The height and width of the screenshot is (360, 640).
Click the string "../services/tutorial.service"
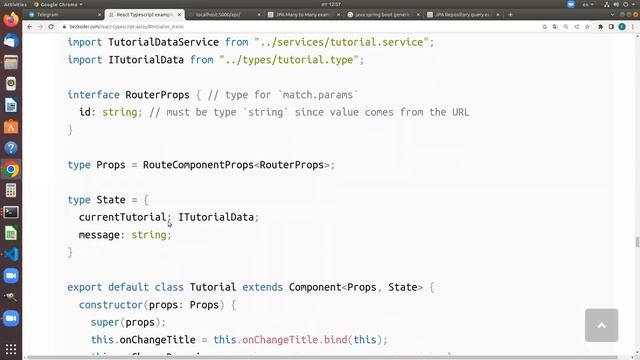coord(342,42)
